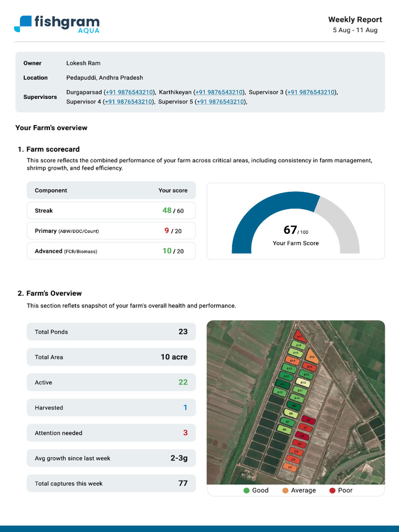This screenshot has height=532, width=399.
Task: Click location 'Pedapuddi, Andhra Pradesh'
Action: [x=104, y=78]
